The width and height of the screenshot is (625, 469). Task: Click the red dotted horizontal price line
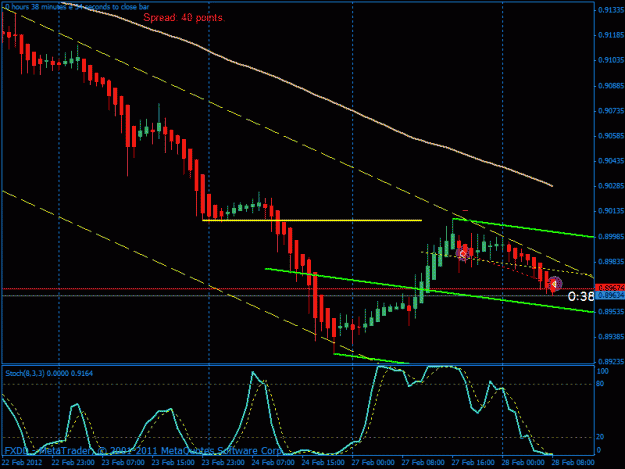pos(298,288)
